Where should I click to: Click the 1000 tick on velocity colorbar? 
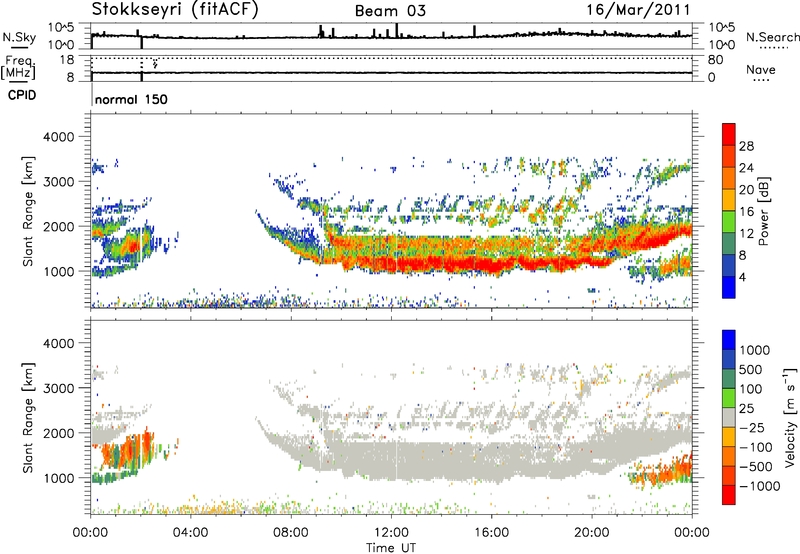755,350
